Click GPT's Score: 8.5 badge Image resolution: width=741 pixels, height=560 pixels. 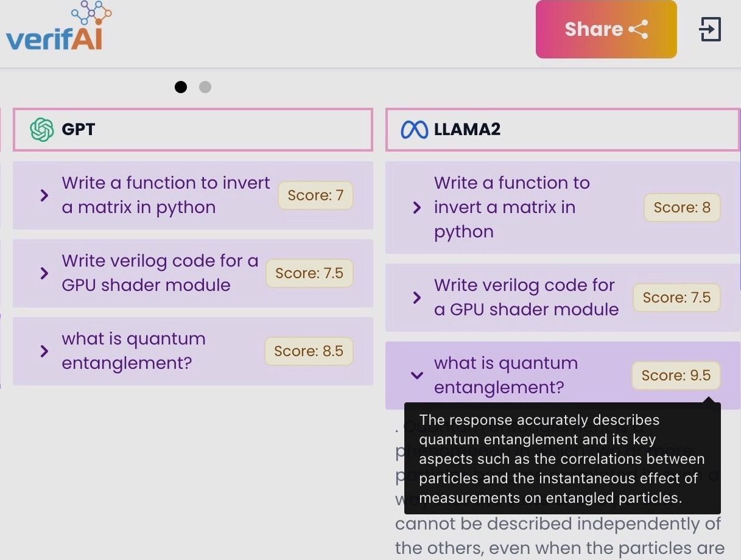(x=309, y=351)
